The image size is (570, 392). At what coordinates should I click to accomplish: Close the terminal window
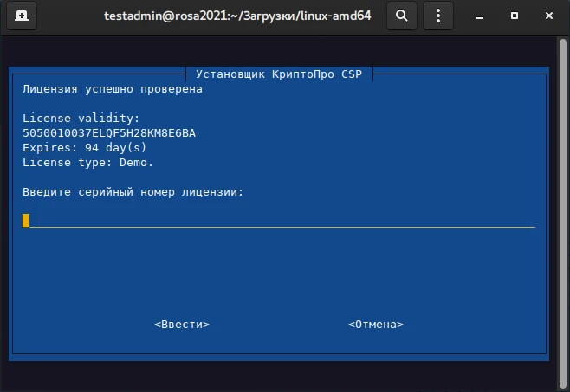[549, 16]
